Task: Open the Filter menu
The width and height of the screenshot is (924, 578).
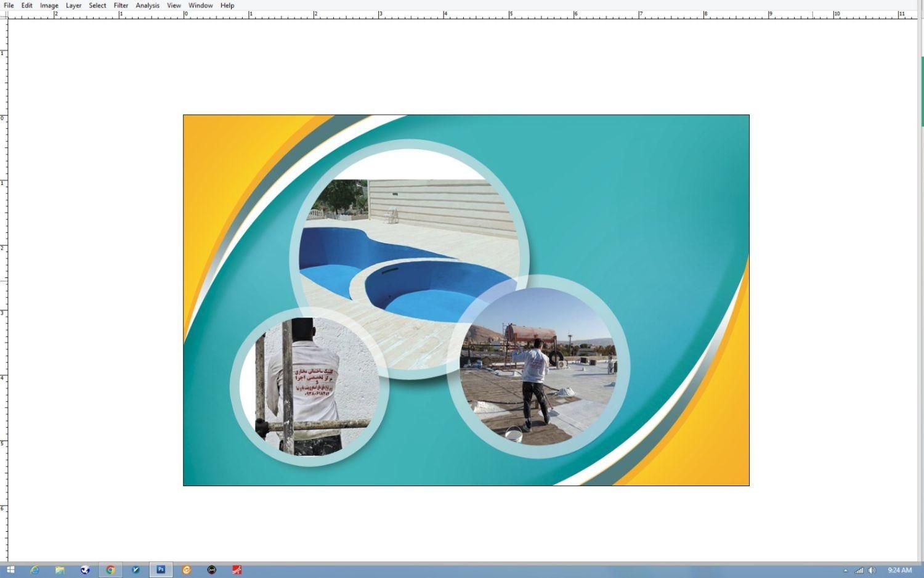Action: click(121, 6)
